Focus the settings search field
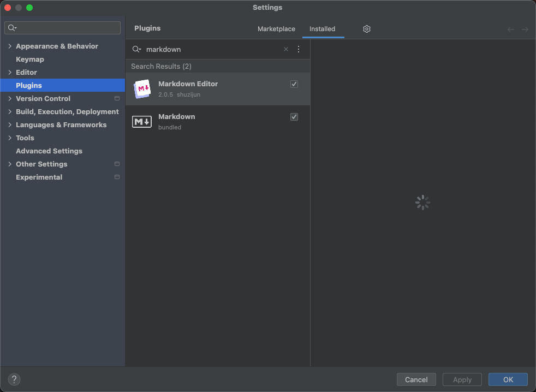This screenshot has width=536, height=392. [x=63, y=28]
